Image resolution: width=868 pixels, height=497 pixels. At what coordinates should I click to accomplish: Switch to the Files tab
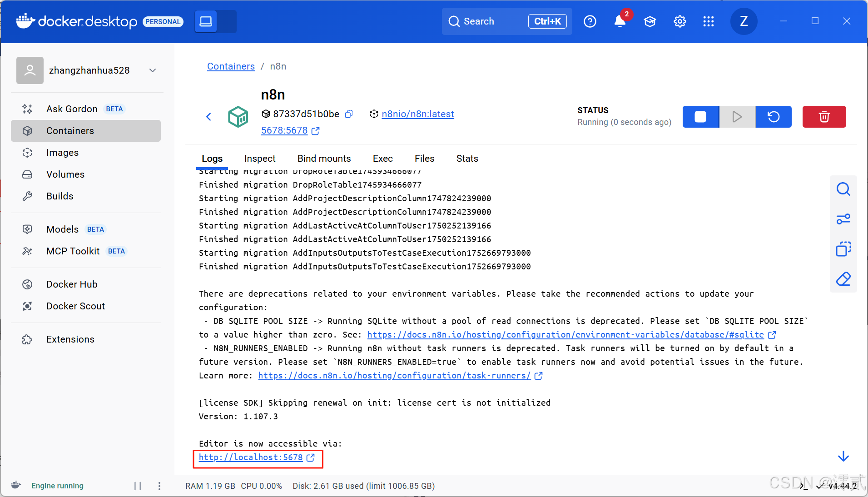point(425,159)
